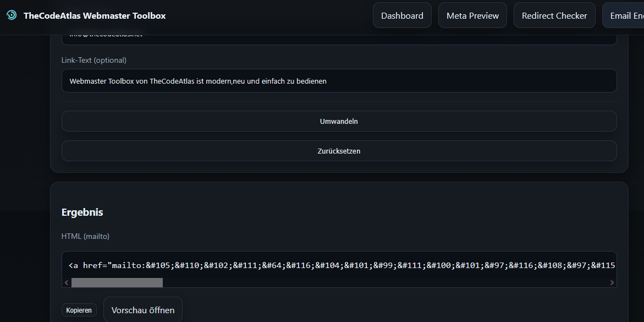This screenshot has height=322, width=644.
Task: Click the Ergebnis section heading
Action: [x=82, y=212]
